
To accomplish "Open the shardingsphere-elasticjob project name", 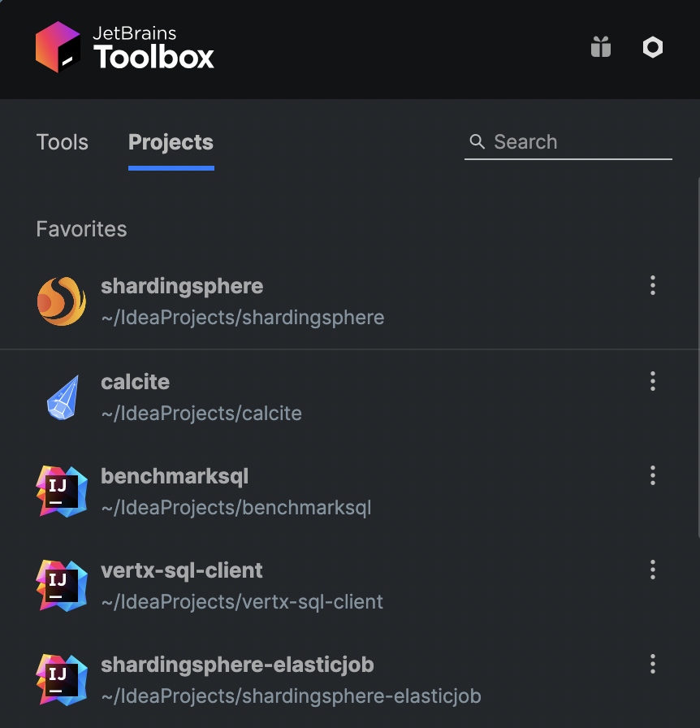I will click(x=237, y=665).
